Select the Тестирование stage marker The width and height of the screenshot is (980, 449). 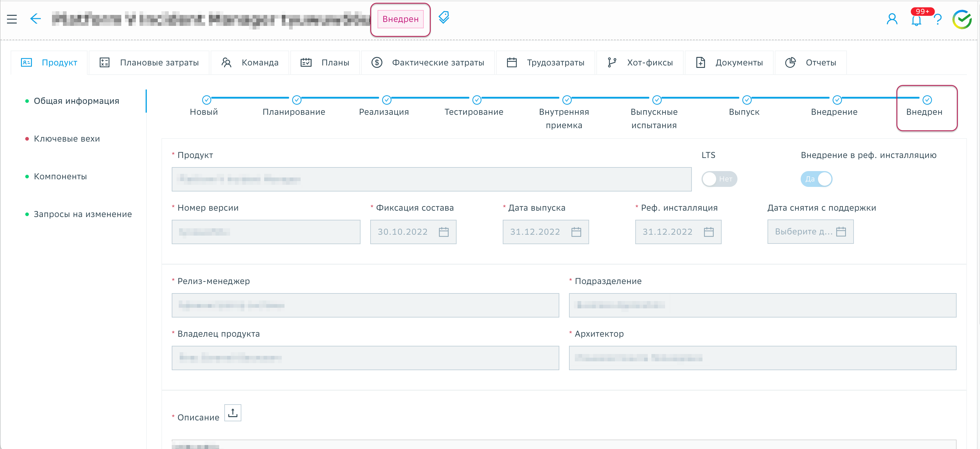476,100
